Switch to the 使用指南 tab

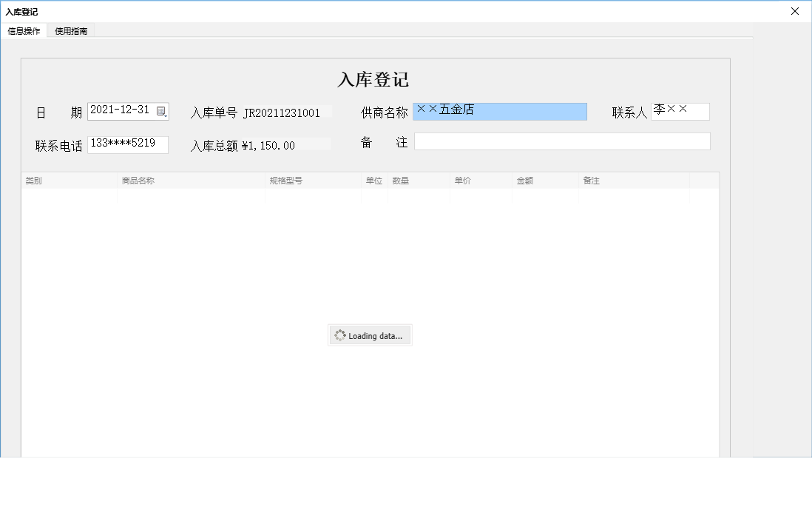pos(70,30)
